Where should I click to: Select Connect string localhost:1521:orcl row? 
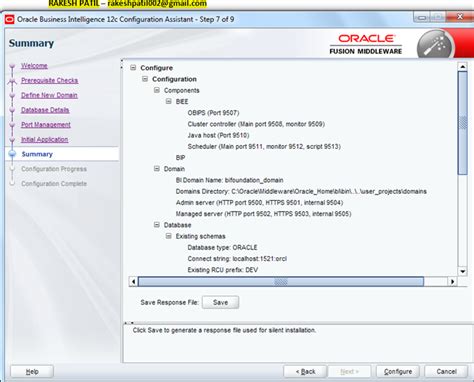237,259
